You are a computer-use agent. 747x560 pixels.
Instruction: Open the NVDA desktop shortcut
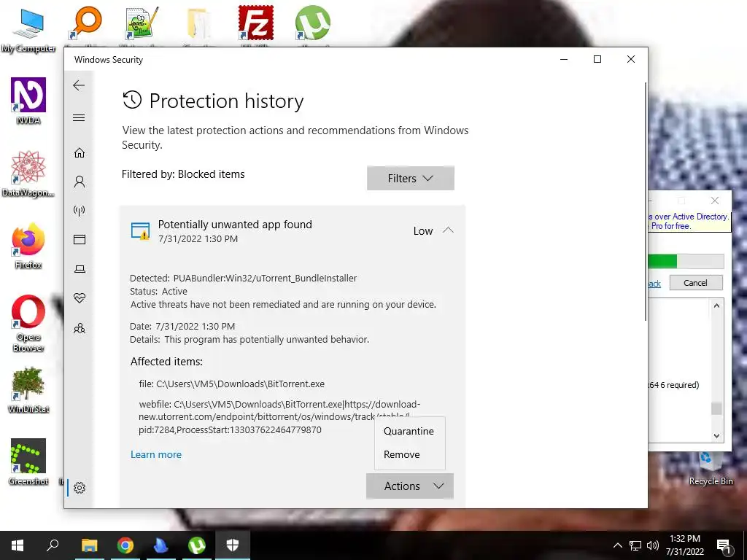pyautogui.click(x=28, y=101)
